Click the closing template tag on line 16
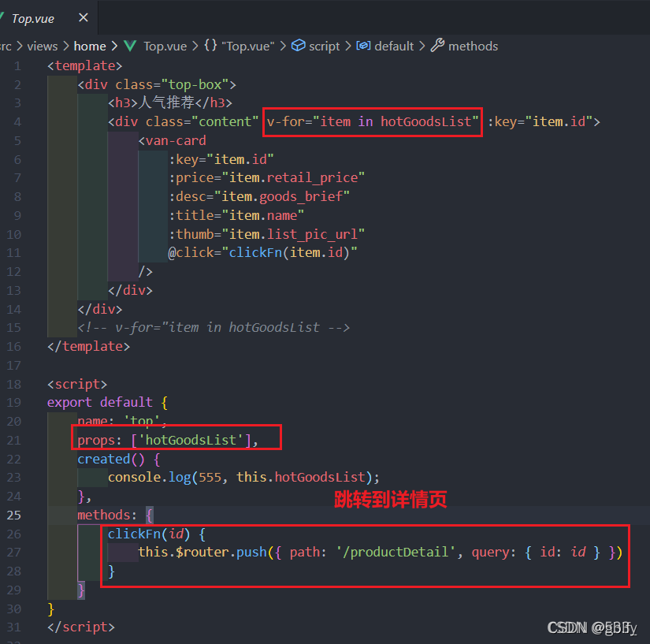This screenshot has height=644, width=650. [88, 346]
